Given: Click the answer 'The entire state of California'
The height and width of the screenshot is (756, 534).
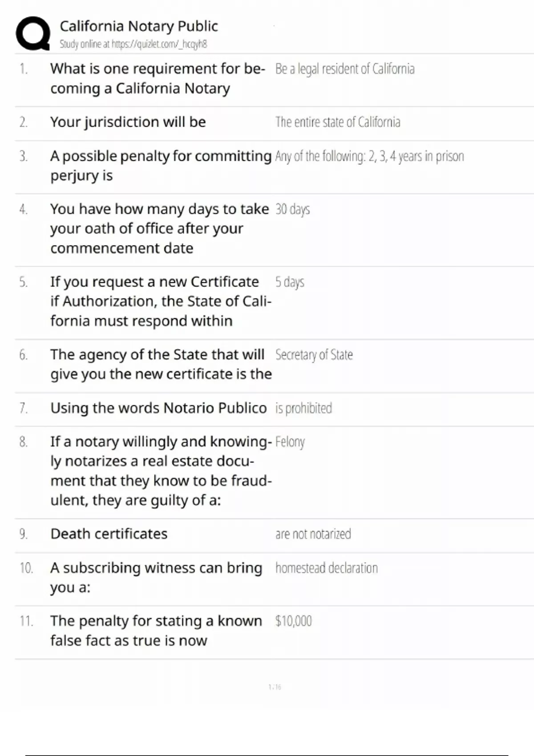Looking at the screenshot, I should click(x=338, y=122).
